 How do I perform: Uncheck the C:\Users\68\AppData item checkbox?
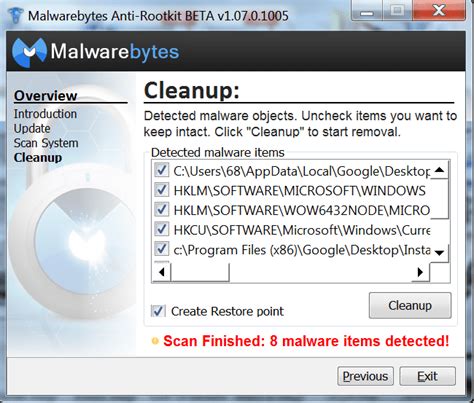[x=162, y=171]
